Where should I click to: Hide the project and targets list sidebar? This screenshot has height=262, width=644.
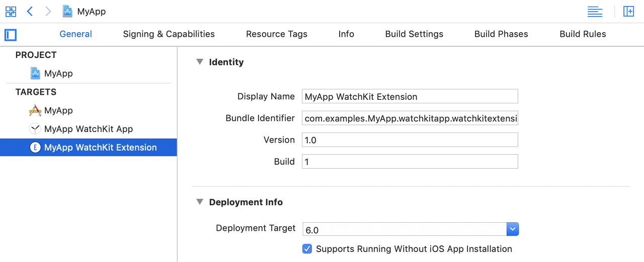point(11,35)
